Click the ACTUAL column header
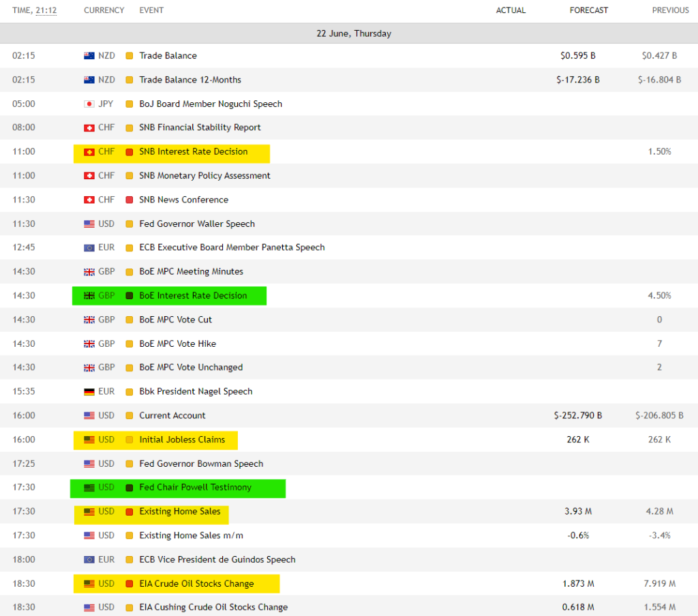 (511, 10)
